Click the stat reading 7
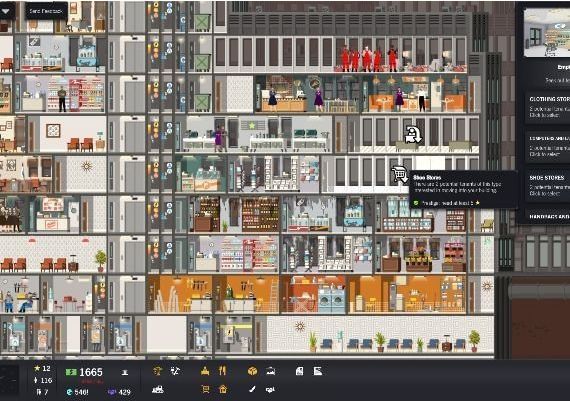The width and height of the screenshot is (570, 401). (x=43, y=392)
